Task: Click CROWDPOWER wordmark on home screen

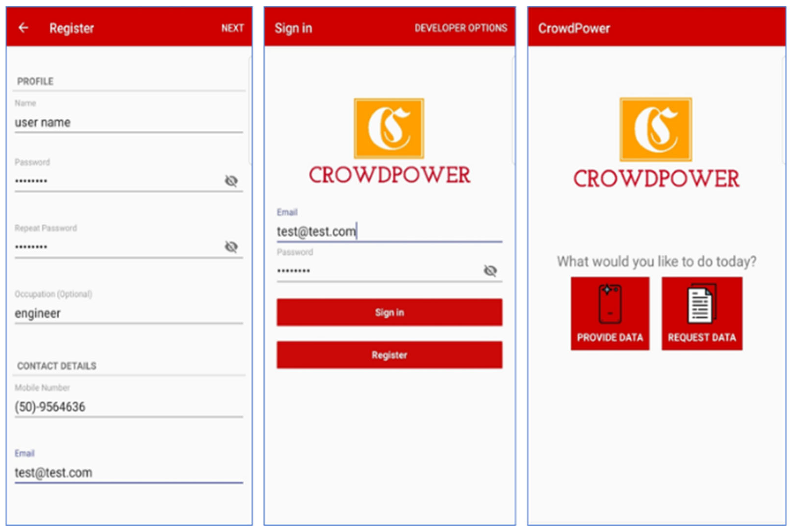Action: click(x=656, y=179)
